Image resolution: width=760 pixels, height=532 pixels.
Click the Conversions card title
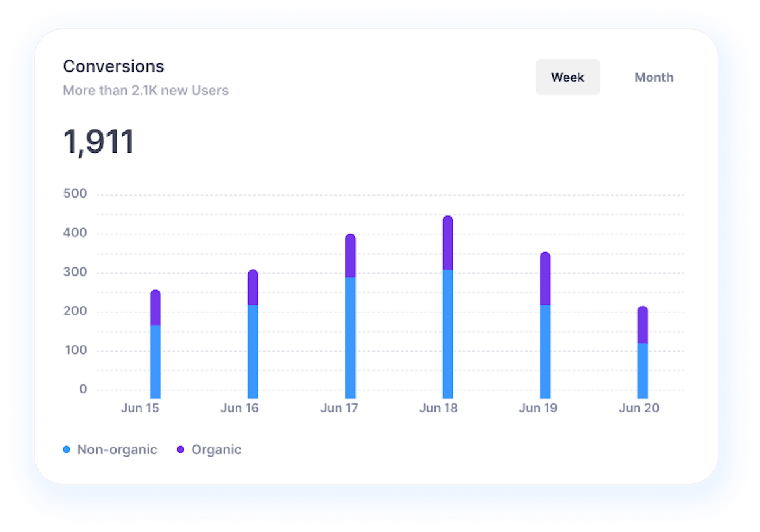[x=113, y=66]
